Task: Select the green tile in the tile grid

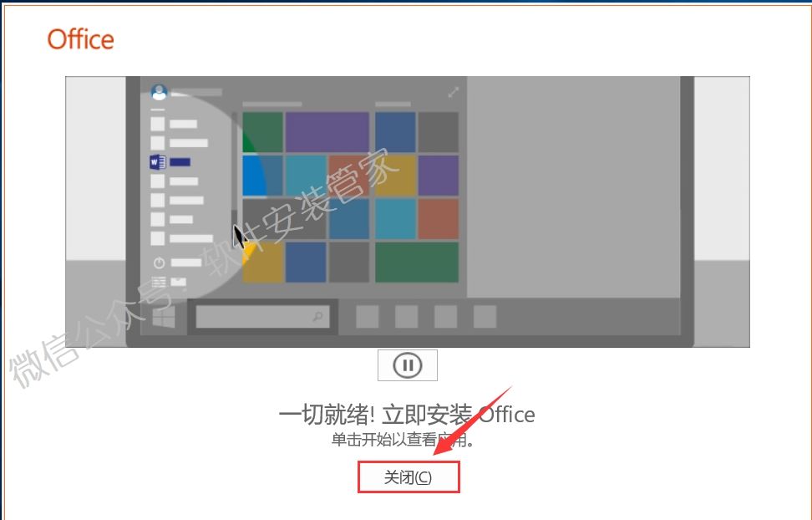Action: 262,128
